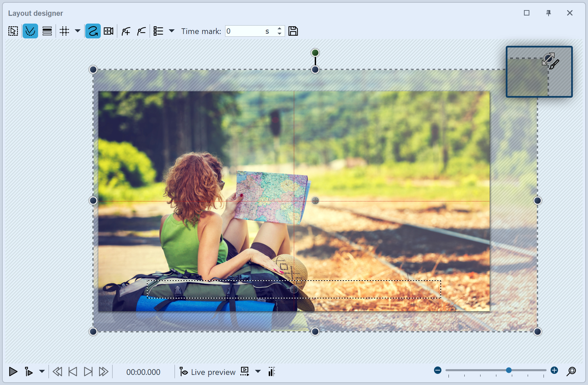The width and height of the screenshot is (588, 385).
Task: Remove the selected motion mark
Action: coord(141,31)
